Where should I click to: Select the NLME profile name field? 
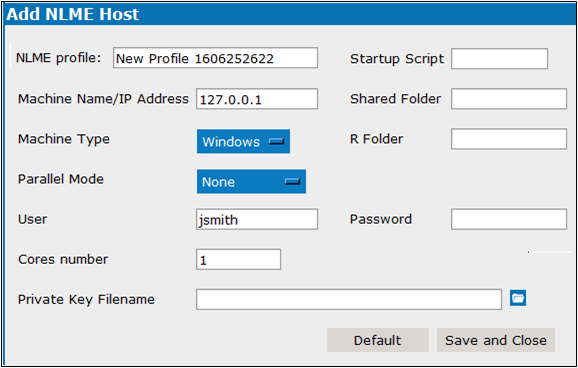215,58
